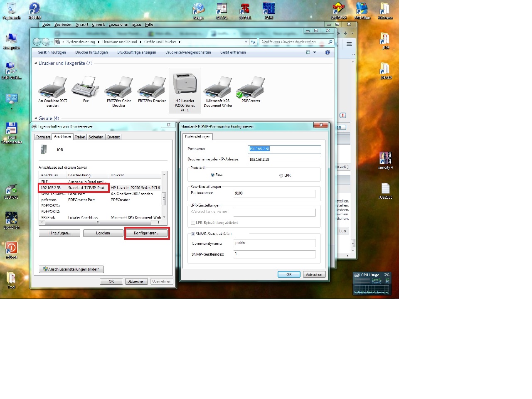Open the simcity 4 desktop shortcut

tap(385, 160)
